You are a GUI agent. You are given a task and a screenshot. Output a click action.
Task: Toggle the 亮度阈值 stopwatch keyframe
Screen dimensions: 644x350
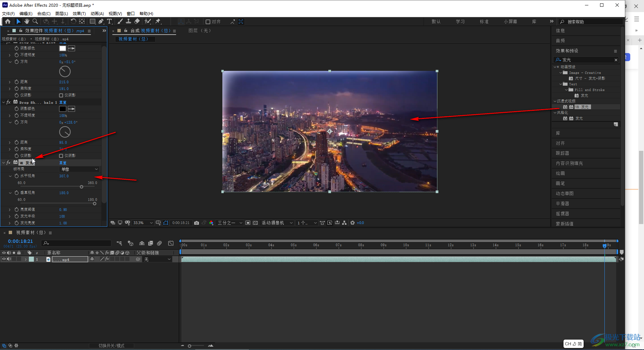[x=16, y=210]
